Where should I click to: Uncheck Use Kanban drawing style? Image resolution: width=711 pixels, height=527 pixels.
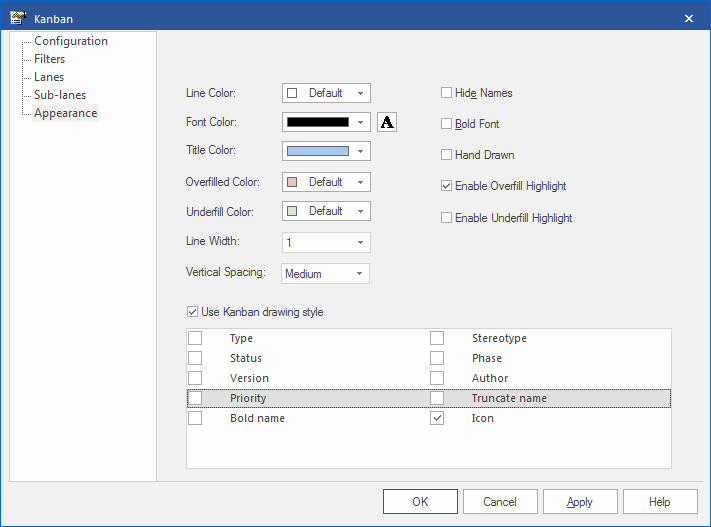pyautogui.click(x=193, y=312)
